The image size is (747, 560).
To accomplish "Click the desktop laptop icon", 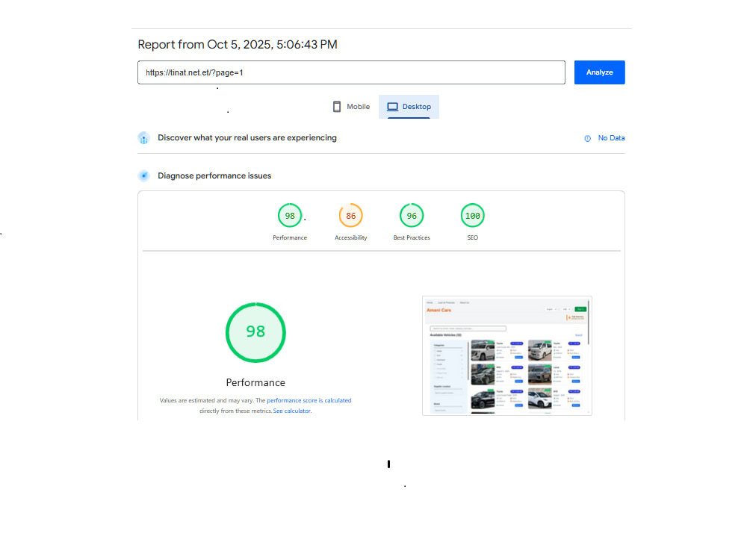I will (x=393, y=107).
